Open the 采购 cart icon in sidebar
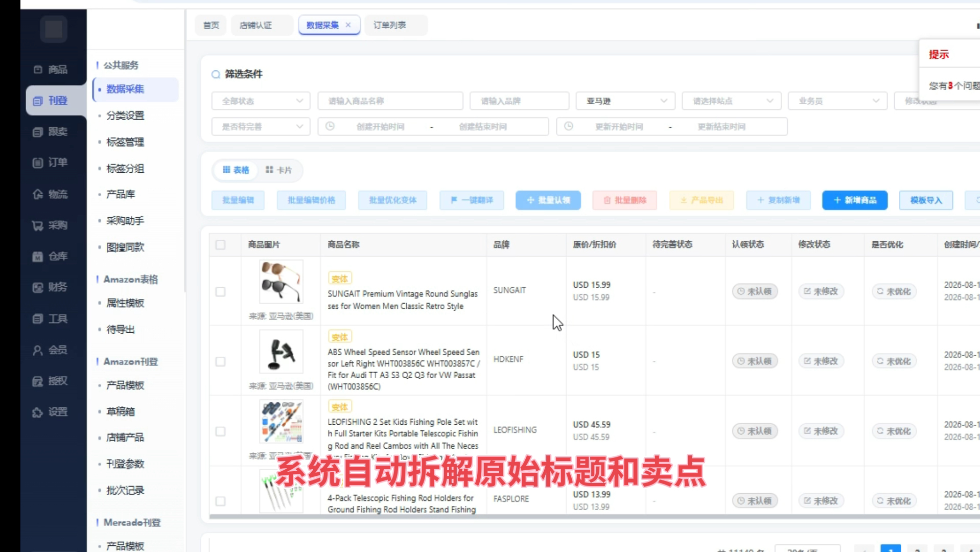This screenshot has width=980, height=552. tap(38, 225)
